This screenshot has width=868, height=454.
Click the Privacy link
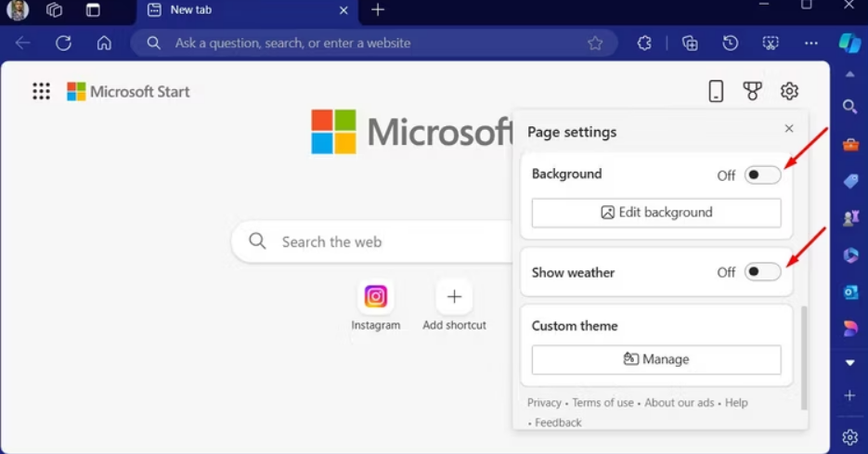(x=544, y=403)
